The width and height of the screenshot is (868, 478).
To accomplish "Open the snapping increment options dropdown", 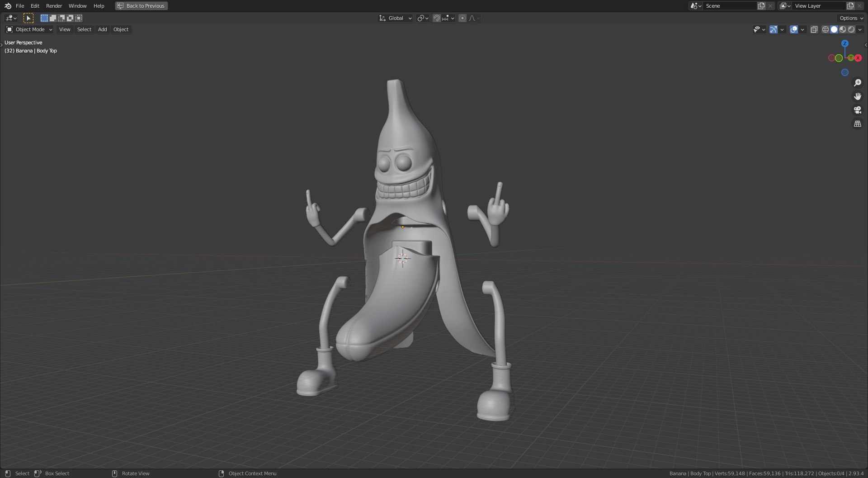I will 448,18.
